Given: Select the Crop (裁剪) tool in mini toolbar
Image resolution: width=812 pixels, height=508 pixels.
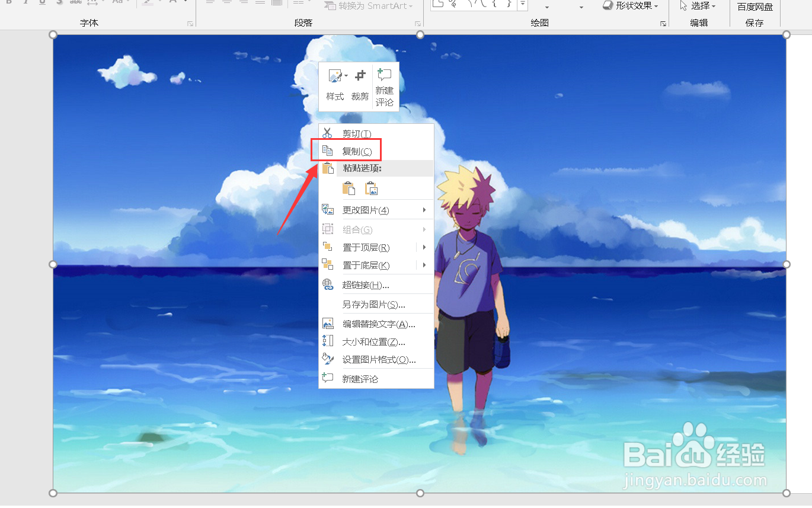Looking at the screenshot, I should [360, 86].
